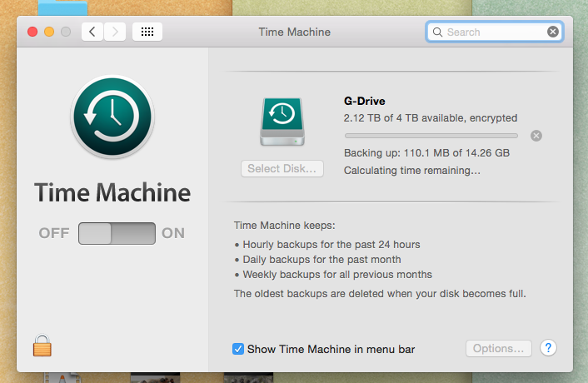
Task: Close the window with red button
Action: click(32, 32)
